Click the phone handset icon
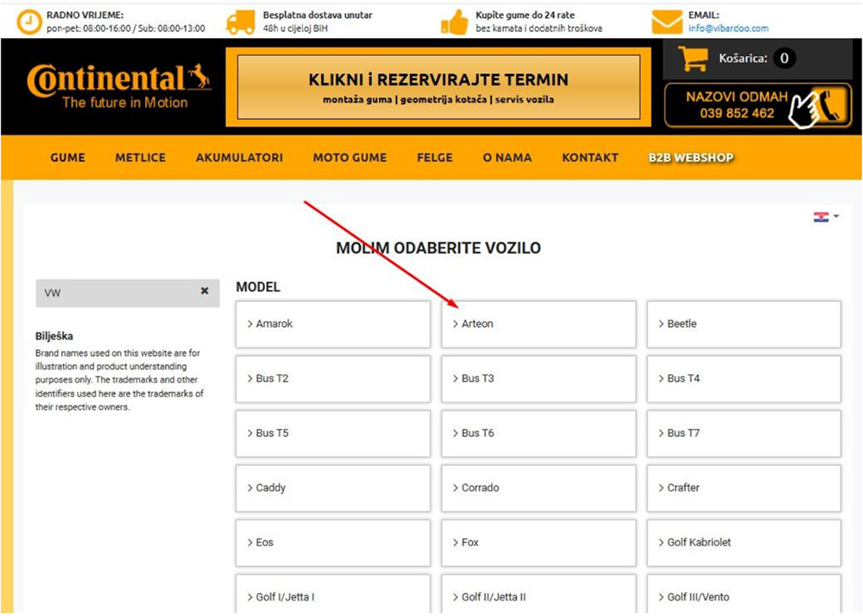The height and width of the screenshot is (616, 863). [828, 104]
